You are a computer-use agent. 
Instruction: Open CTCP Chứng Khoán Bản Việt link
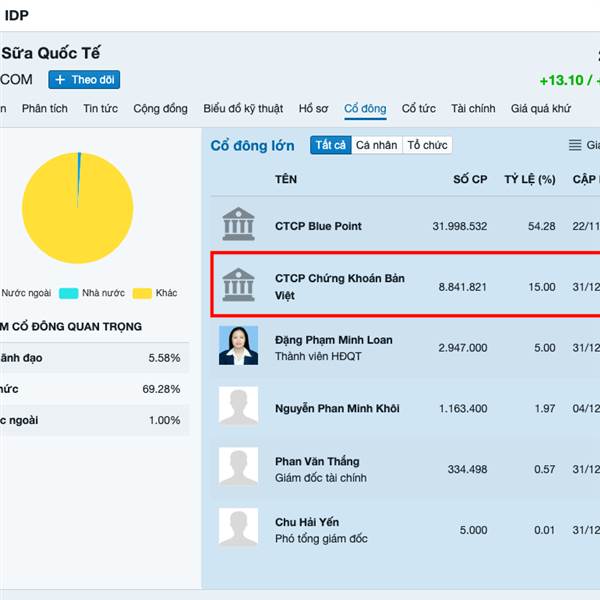coord(340,287)
